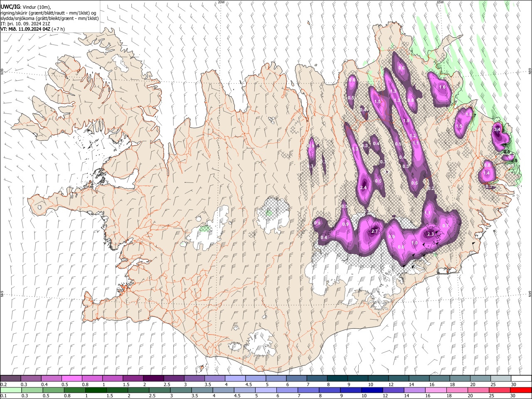The image size is (532, 399).
Task: Click the upper legend swatch labeled 0.2
Action: [11, 379]
